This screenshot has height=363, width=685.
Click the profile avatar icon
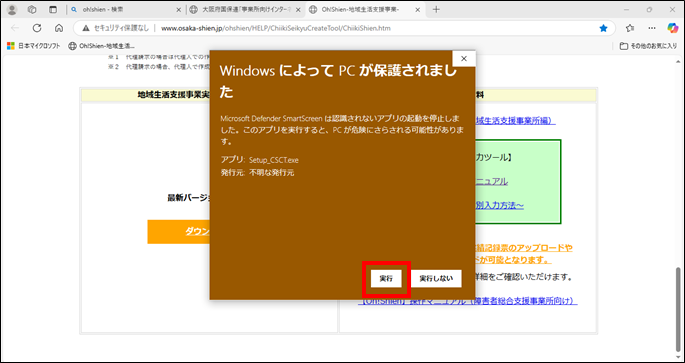(12, 9)
